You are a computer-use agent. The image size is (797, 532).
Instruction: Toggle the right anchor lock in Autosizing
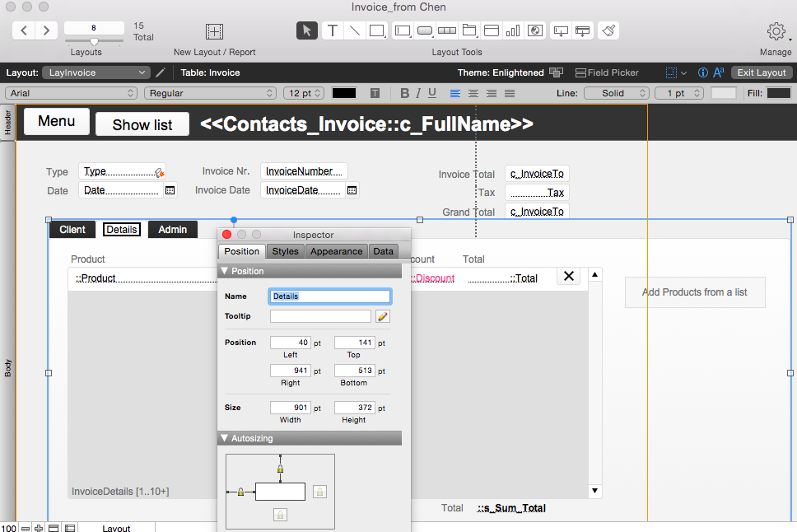(x=319, y=492)
